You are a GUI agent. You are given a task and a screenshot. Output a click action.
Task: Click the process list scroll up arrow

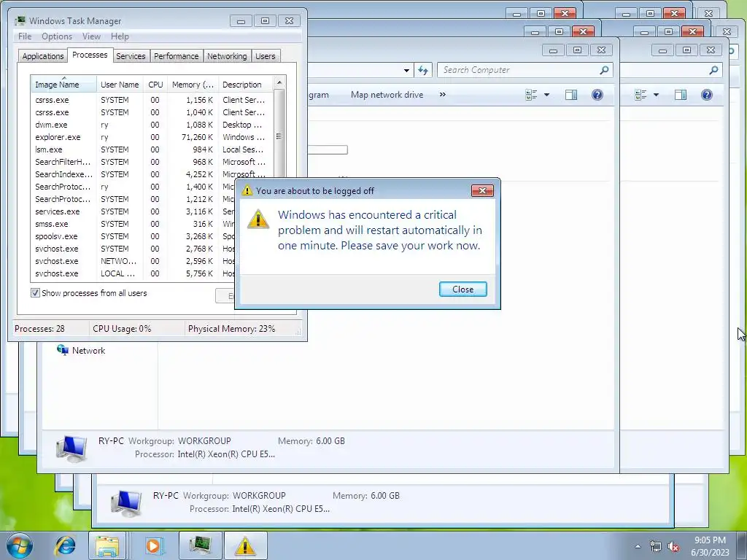[279, 83]
